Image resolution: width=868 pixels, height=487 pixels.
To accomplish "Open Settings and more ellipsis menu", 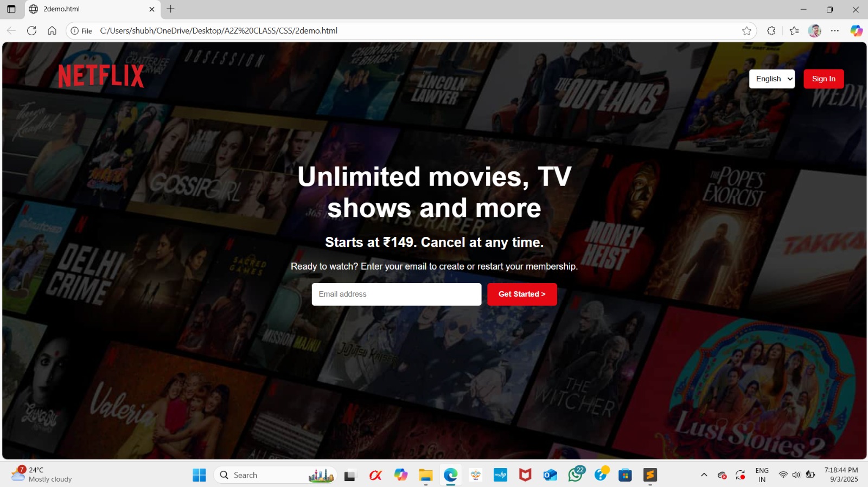I will [834, 31].
